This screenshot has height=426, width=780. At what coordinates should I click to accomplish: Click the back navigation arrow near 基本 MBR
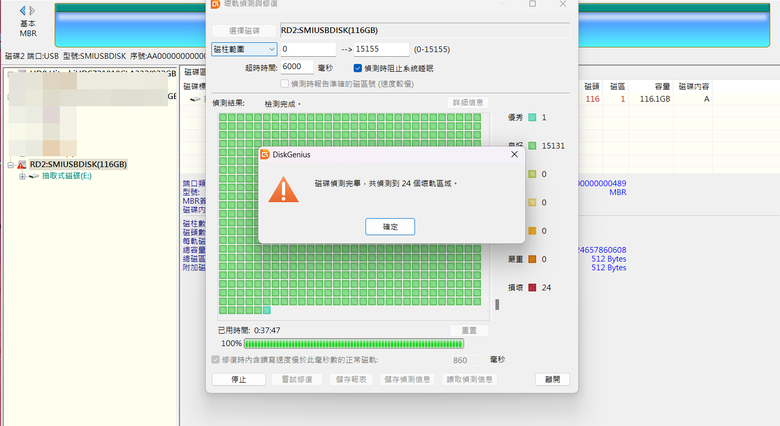pos(22,10)
